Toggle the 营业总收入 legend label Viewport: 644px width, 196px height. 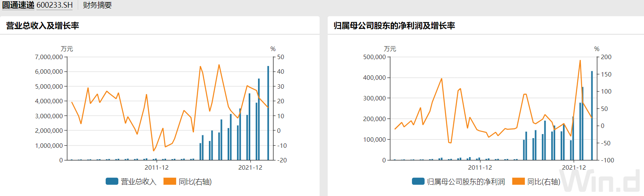tap(139, 182)
